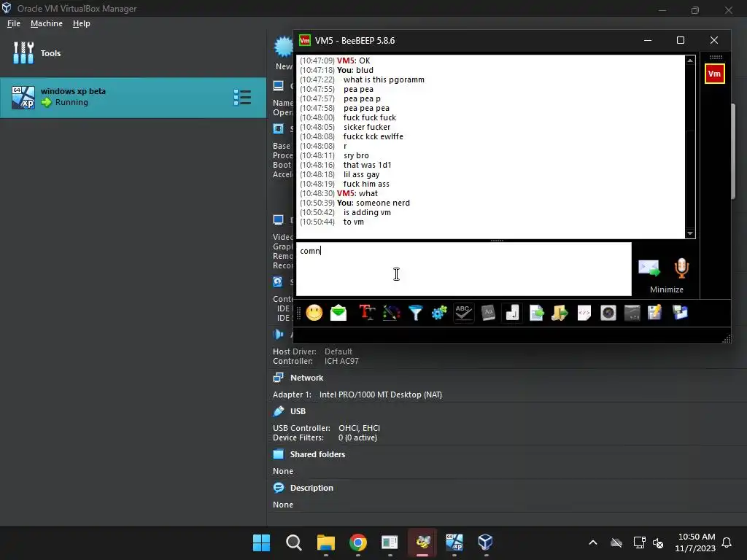The image size is (747, 560).
Task: Click the VirtualBox cube icon in taskbar
Action: [485, 542]
